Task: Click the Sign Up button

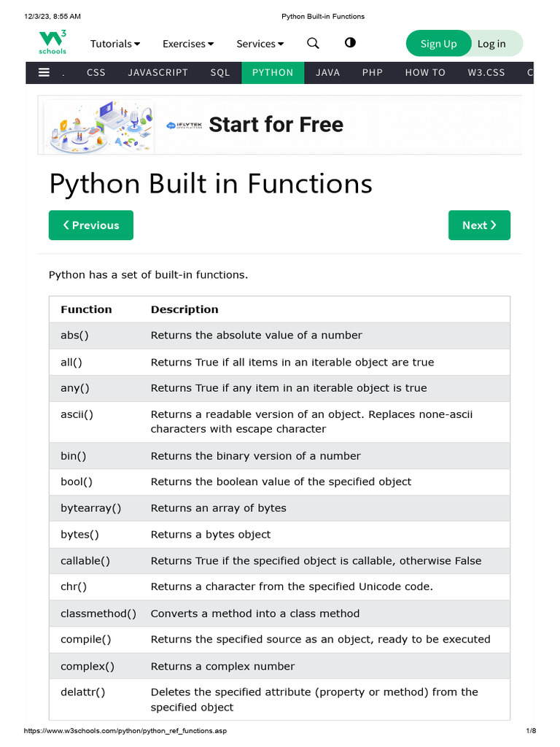Action: (x=438, y=44)
